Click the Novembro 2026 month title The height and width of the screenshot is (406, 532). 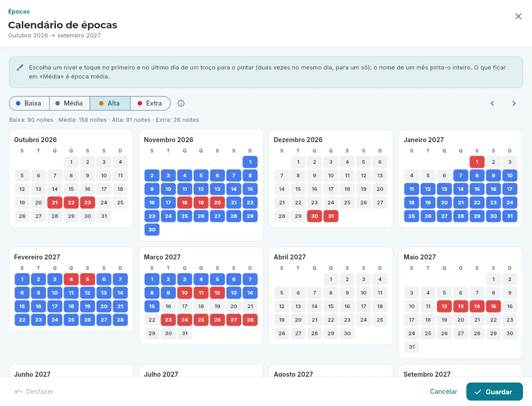click(x=169, y=139)
